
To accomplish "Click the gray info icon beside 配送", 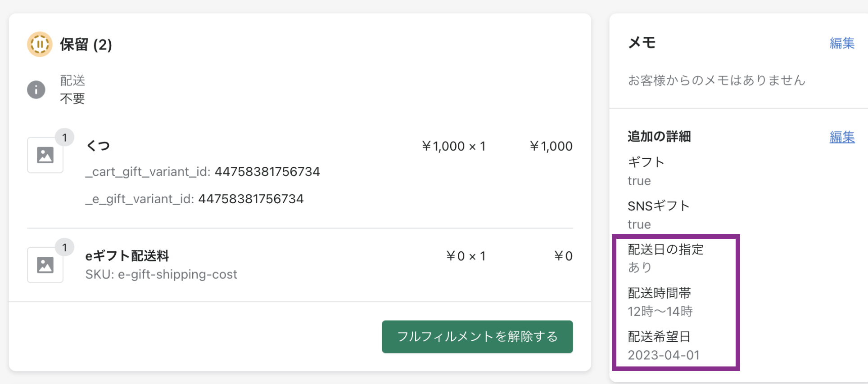I will click(36, 89).
